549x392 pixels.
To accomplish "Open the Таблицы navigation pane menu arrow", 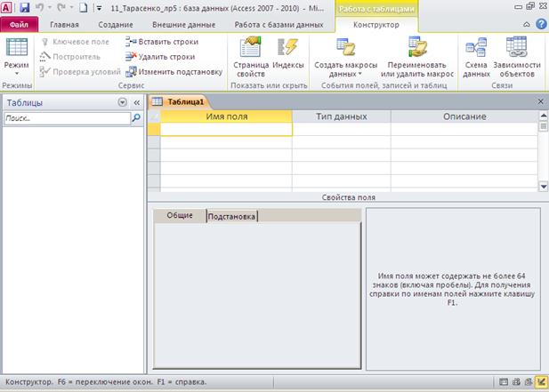I will tap(122, 102).
